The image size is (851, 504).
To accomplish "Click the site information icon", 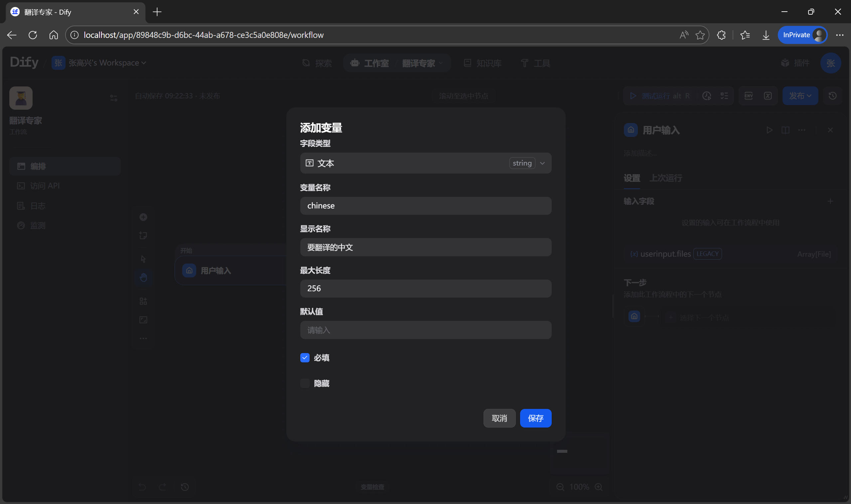I will tap(74, 35).
